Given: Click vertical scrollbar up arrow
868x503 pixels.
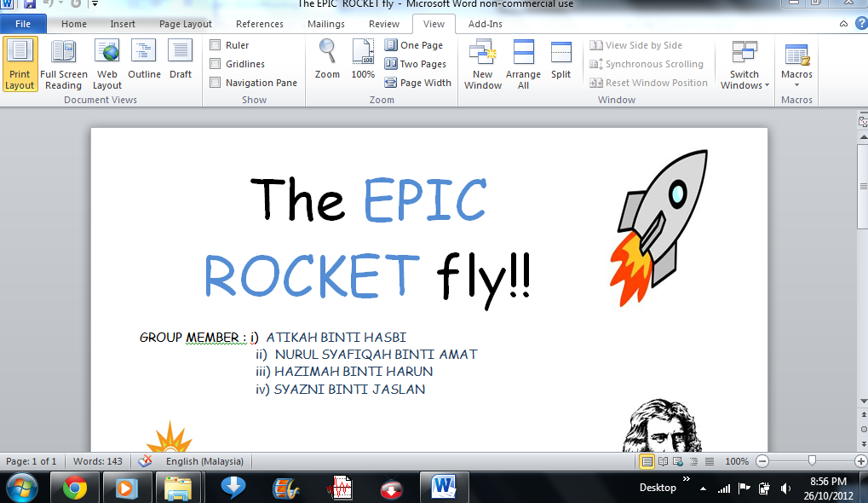Looking at the screenshot, I should point(863,136).
